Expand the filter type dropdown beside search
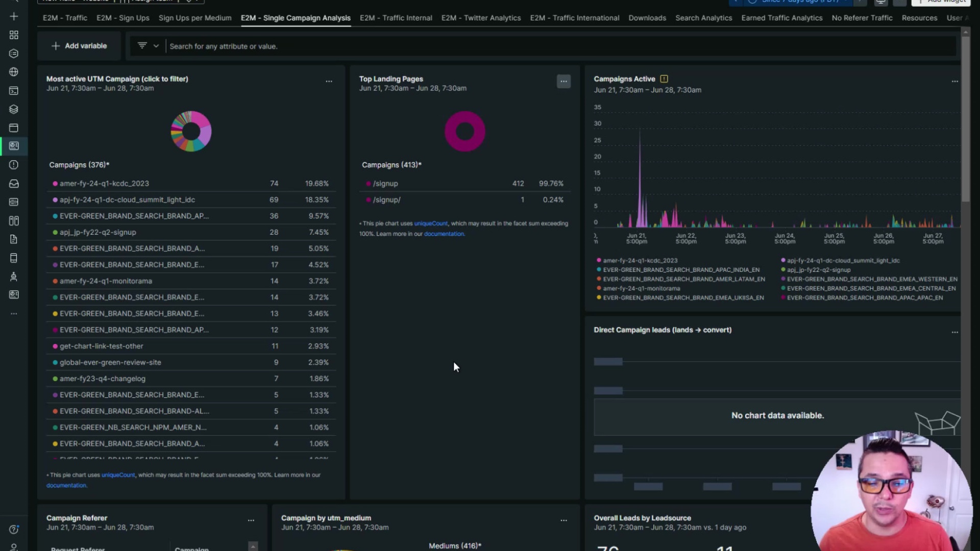 click(148, 46)
